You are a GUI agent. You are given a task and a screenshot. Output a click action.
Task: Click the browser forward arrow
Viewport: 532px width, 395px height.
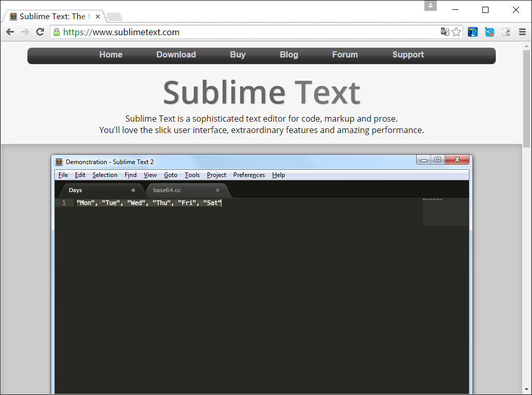(x=25, y=32)
